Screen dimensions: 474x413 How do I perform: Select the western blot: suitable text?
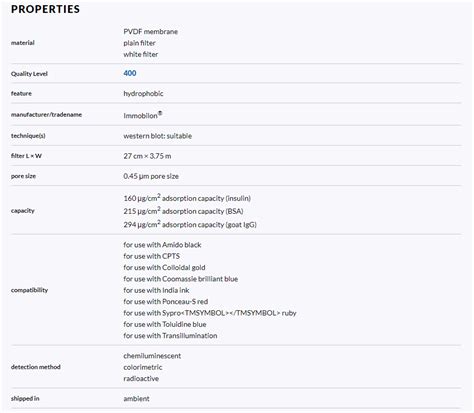tap(158, 136)
